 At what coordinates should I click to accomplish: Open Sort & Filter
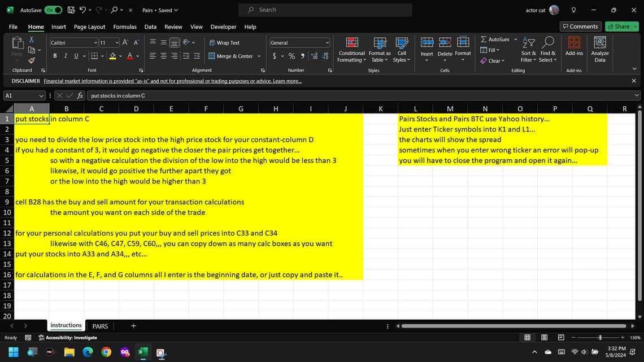[x=528, y=50]
